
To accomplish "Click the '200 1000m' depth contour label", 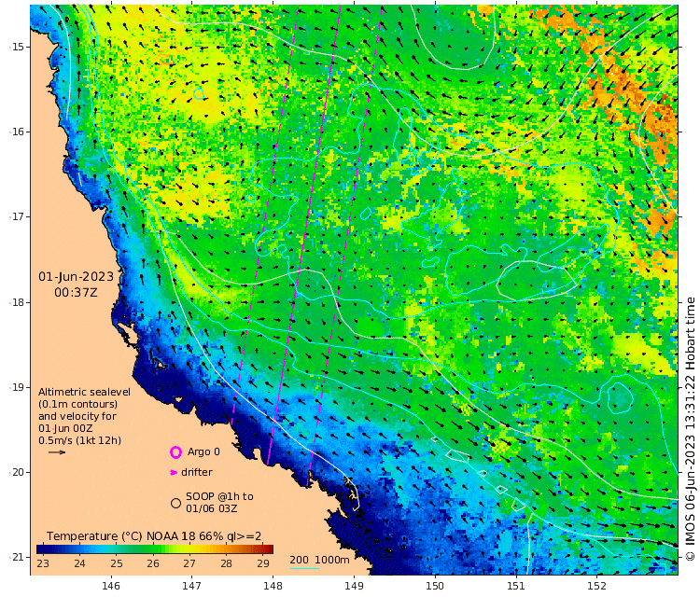I will pyautogui.click(x=319, y=560).
